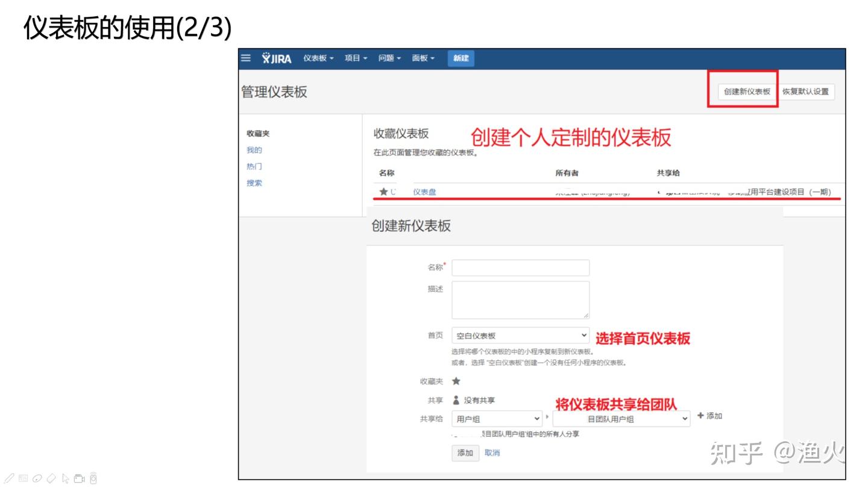Click the 创建新仪表板 button

coord(747,92)
